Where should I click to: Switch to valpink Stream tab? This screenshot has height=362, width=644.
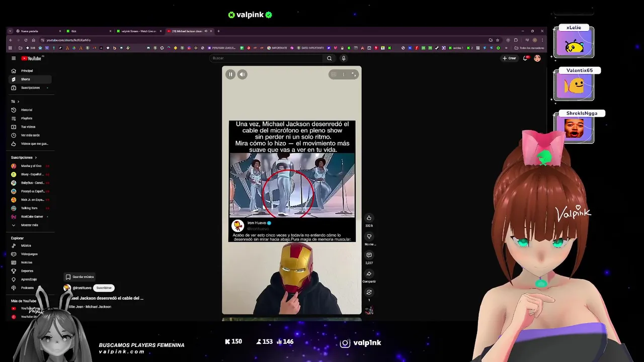[139, 31]
